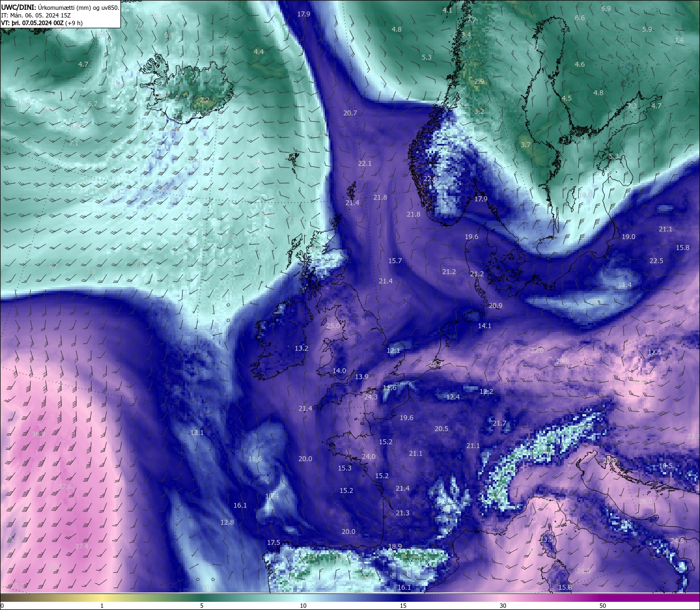Select the 3.7 value over southern Sweden
This screenshot has width=700, height=610.
pos(526,145)
